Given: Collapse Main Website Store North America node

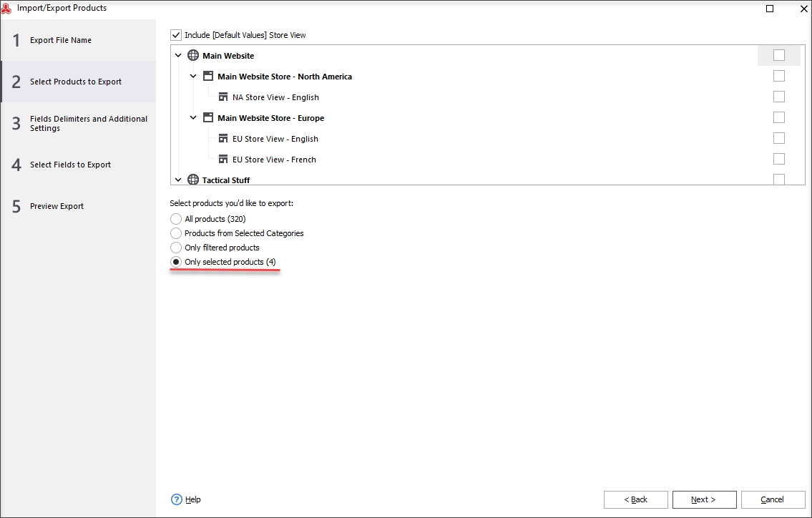Looking at the screenshot, I should coord(193,76).
